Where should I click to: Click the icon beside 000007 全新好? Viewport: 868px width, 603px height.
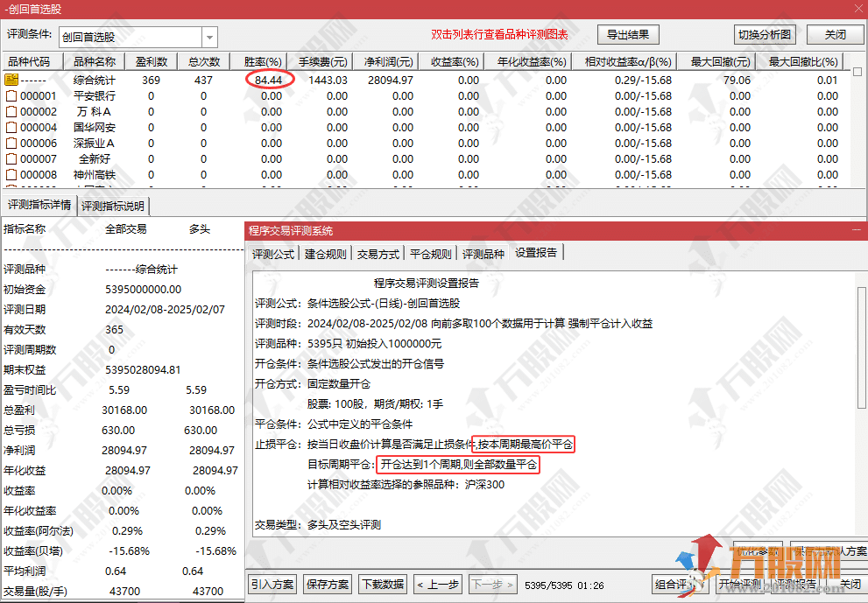[x=11, y=158]
